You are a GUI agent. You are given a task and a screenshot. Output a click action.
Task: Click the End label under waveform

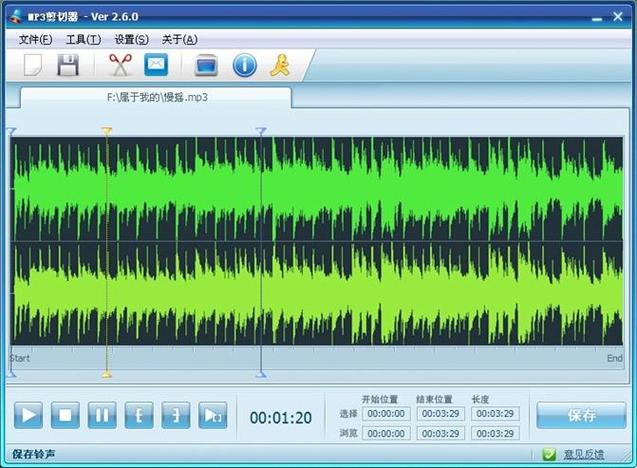[x=615, y=358]
